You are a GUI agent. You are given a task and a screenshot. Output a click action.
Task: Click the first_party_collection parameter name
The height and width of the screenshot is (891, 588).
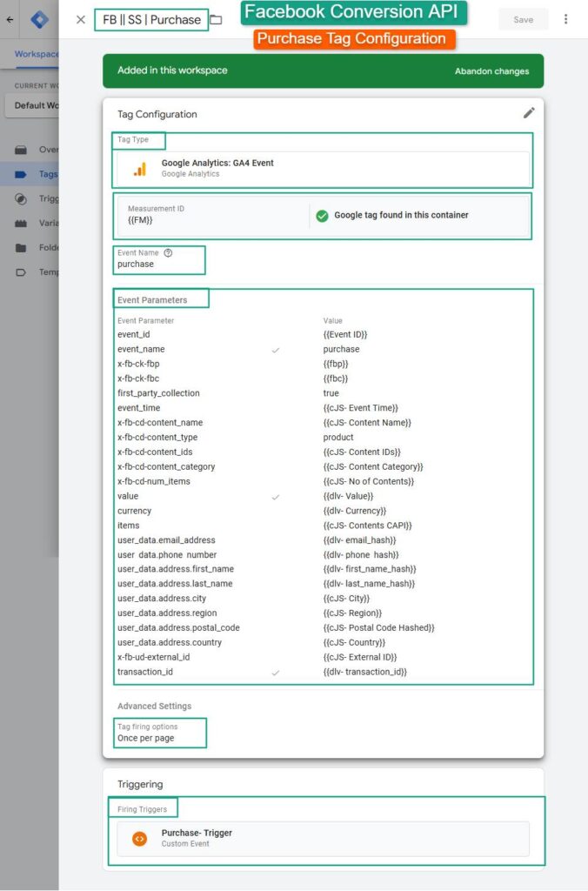(158, 393)
